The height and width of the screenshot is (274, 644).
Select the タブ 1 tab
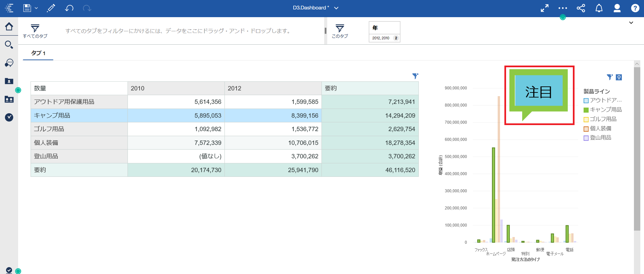click(x=38, y=53)
